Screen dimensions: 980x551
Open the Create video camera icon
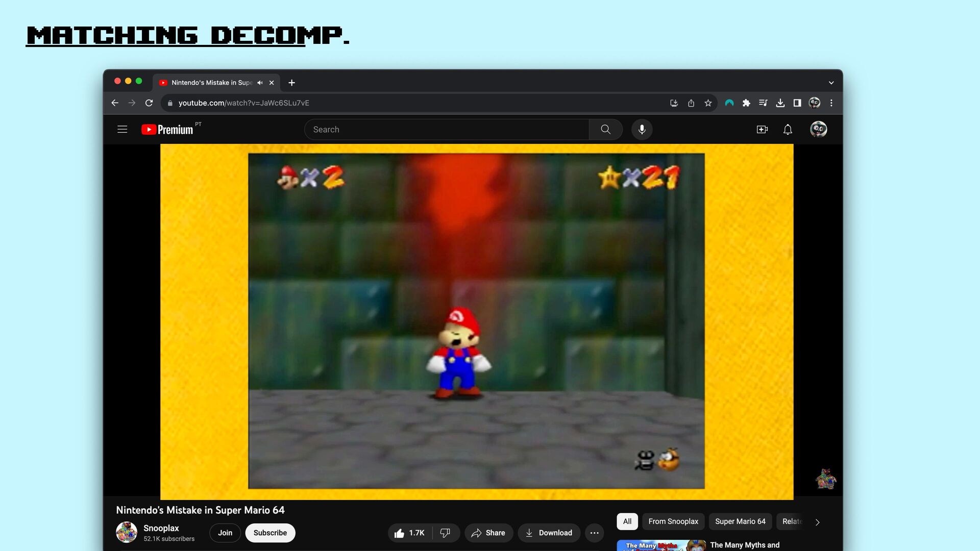pos(762,130)
